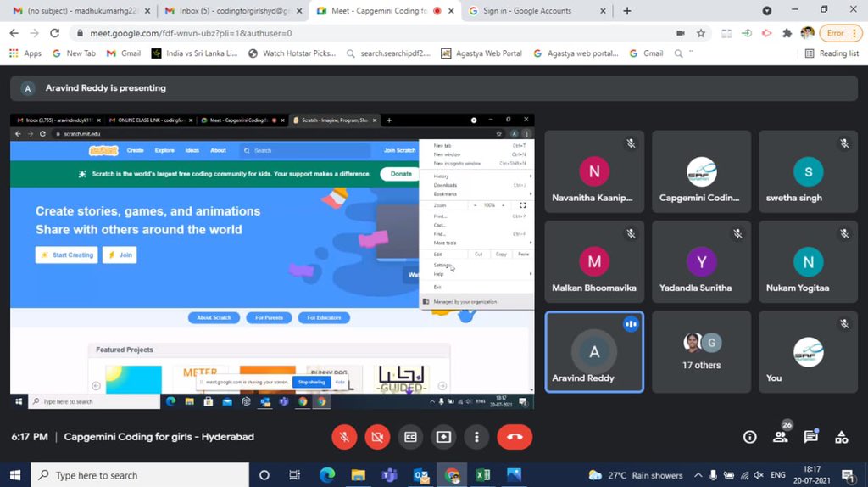Open Agastya Web Portal bookmark
This screenshot has width=868, height=487.
tap(481, 53)
